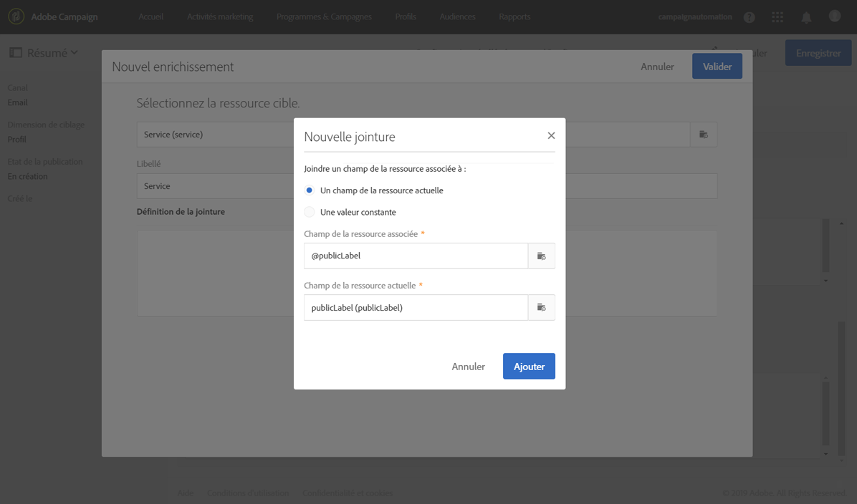Select 'Un champ de la ressource actuelle' option
This screenshot has width=857, height=504.
[310, 190]
